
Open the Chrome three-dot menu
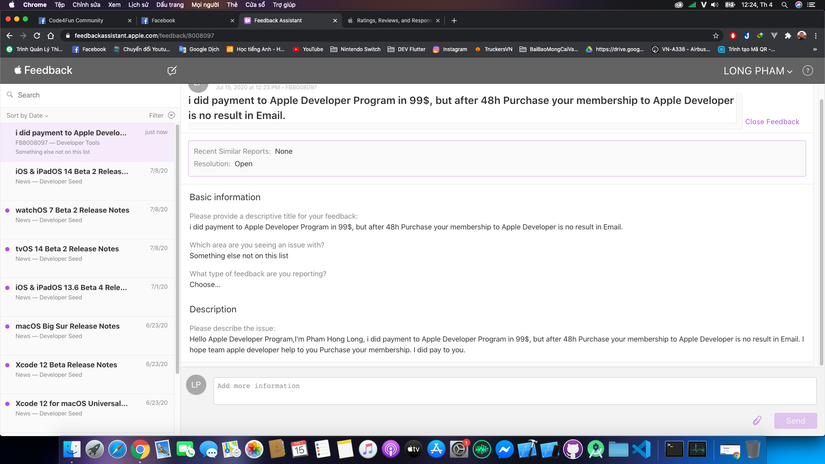pyautogui.click(x=816, y=36)
